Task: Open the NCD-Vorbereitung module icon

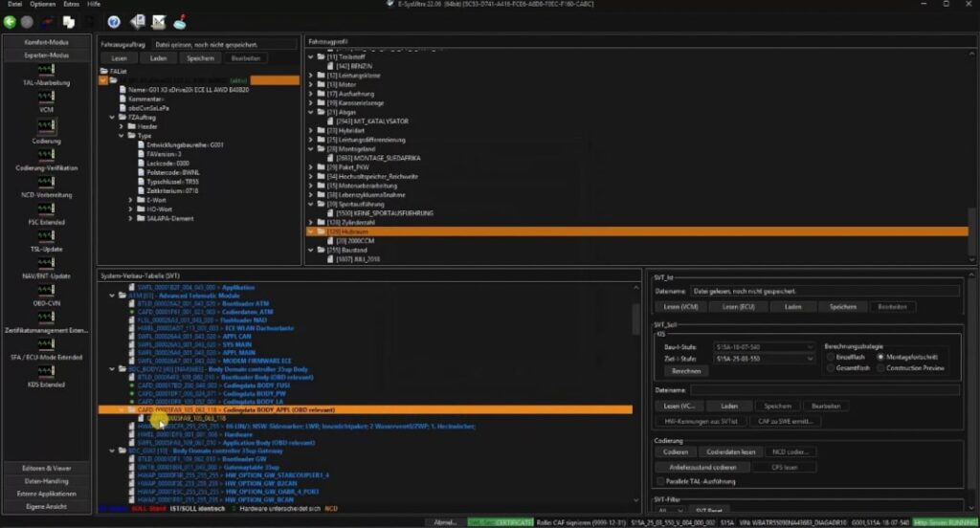Action: (x=46, y=183)
